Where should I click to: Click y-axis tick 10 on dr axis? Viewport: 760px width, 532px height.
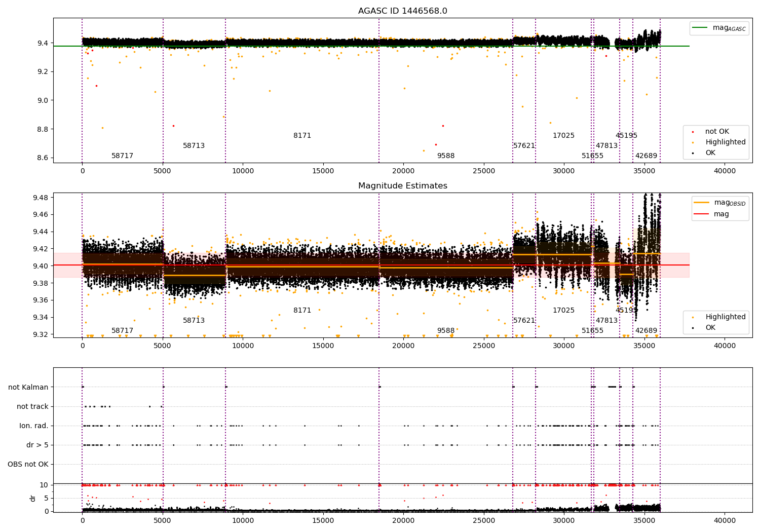pyautogui.click(x=44, y=485)
